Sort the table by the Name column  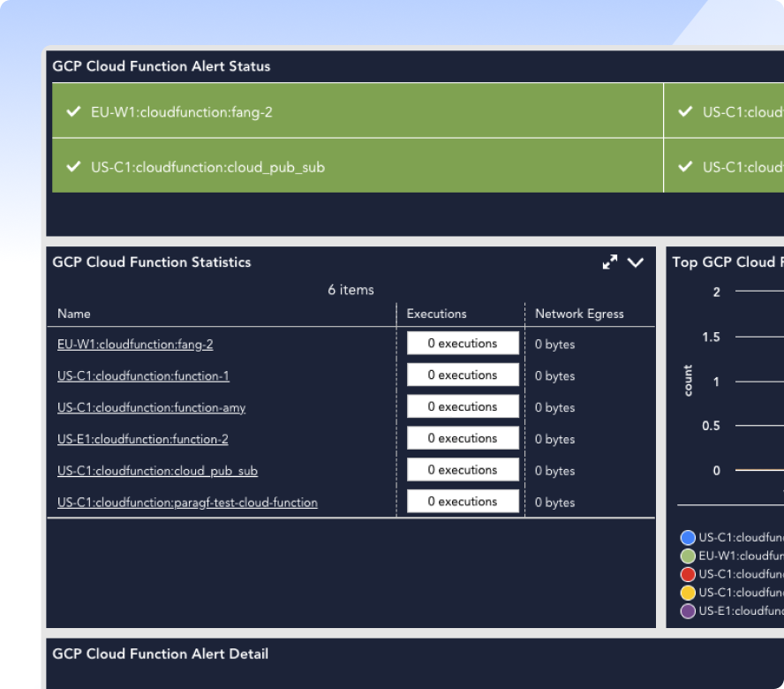click(74, 314)
